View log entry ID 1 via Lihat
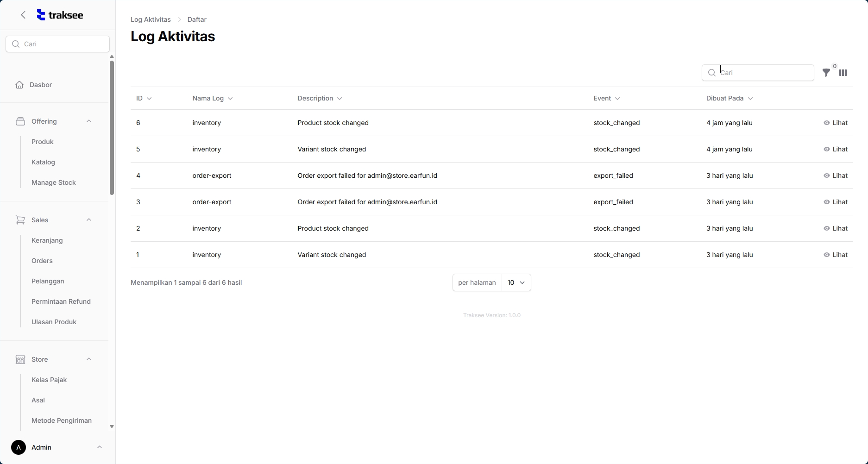Viewport: 868px width, 464px height. pyautogui.click(x=836, y=255)
